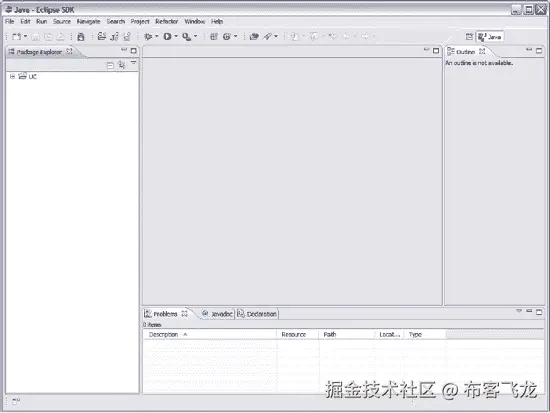
Task: Sort by the Location column header
Action: click(x=389, y=334)
